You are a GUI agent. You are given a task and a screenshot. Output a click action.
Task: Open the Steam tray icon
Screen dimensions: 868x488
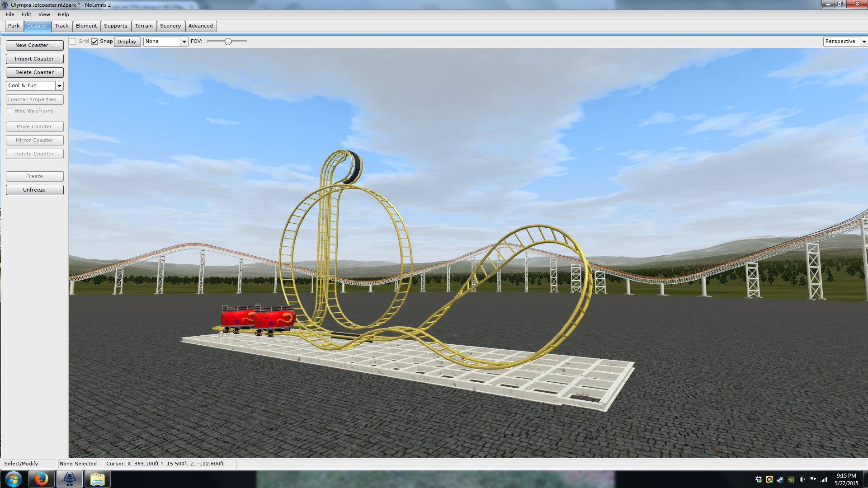coord(780,479)
